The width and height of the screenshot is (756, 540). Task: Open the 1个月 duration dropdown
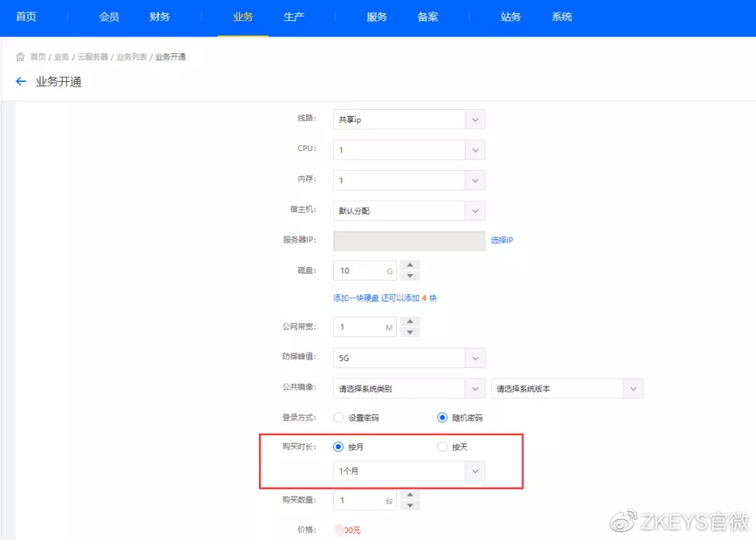click(476, 471)
